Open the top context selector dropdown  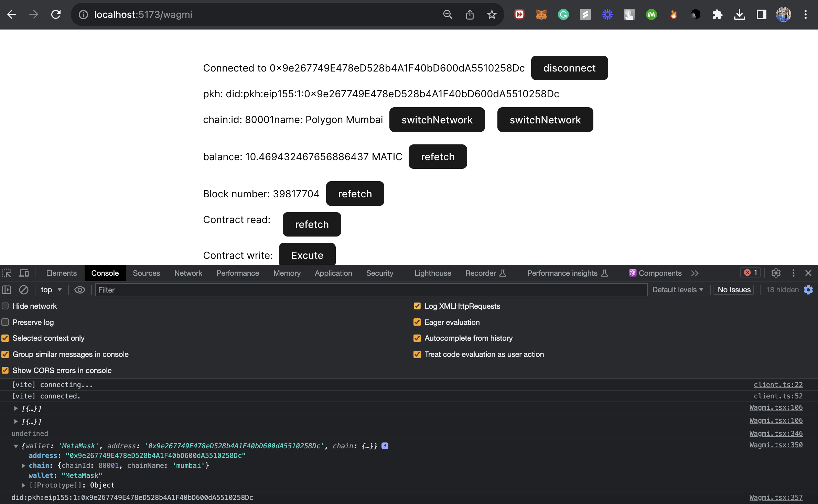pos(51,290)
